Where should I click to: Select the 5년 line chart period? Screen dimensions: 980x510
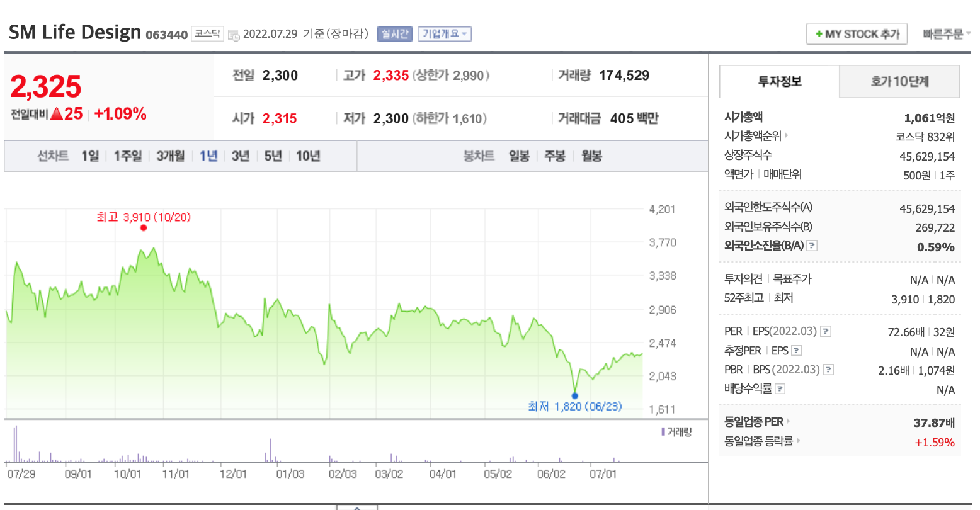(x=273, y=156)
